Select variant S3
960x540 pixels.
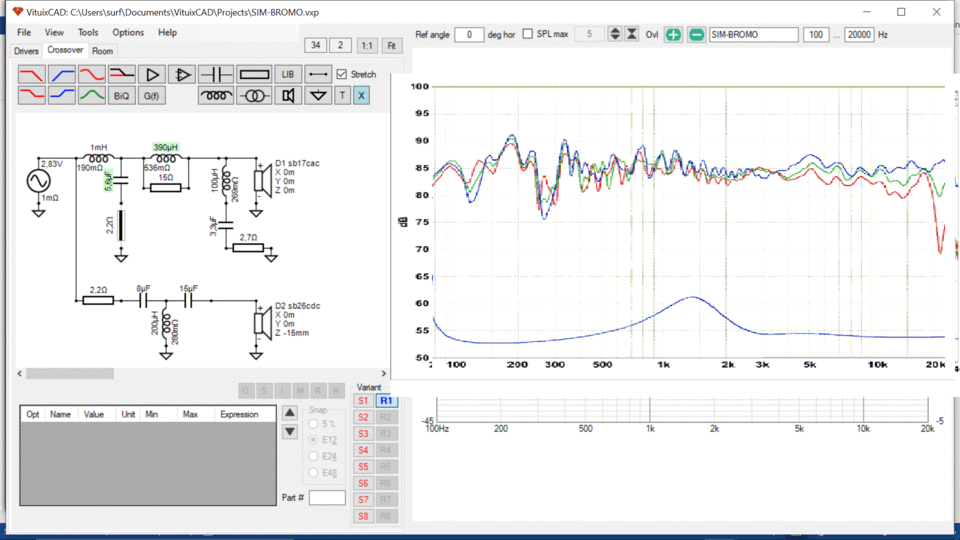[363, 433]
